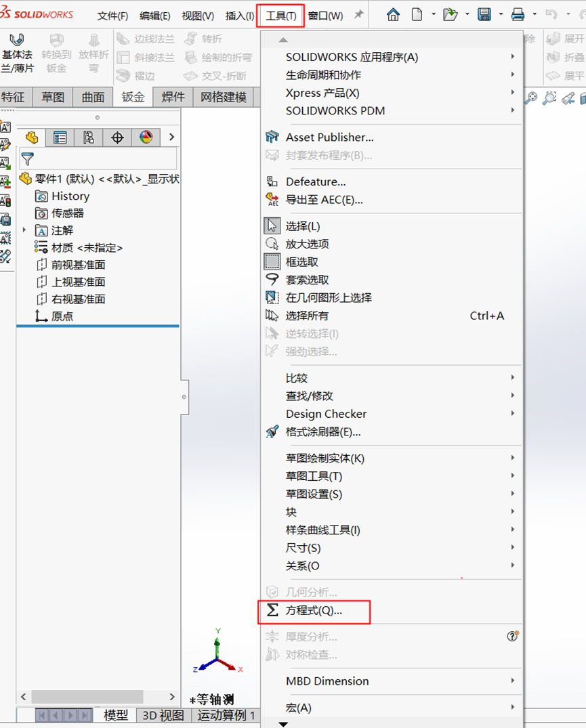Expand SOLIDWORKS PDM submenu
The height and width of the screenshot is (728, 586).
392,111
